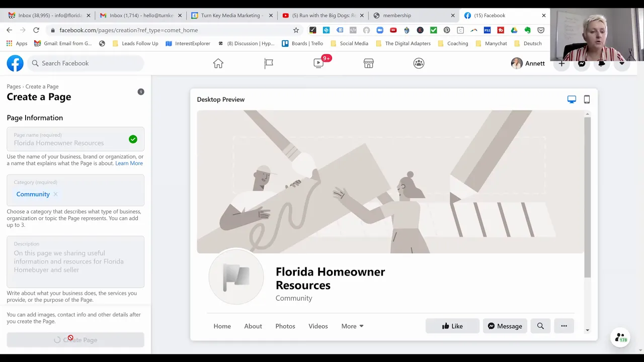Open the Marketplace icon
The width and height of the screenshot is (644, 362).
pos(369,63)
